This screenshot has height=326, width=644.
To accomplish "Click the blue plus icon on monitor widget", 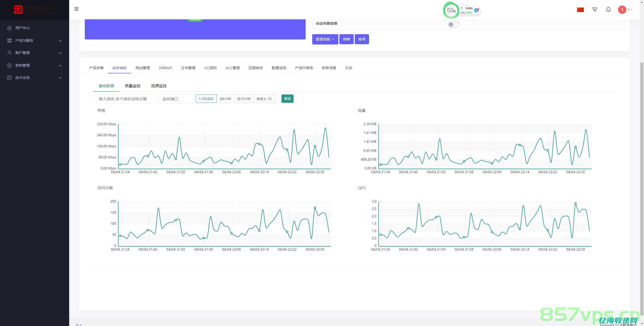I will click(476, 10).
